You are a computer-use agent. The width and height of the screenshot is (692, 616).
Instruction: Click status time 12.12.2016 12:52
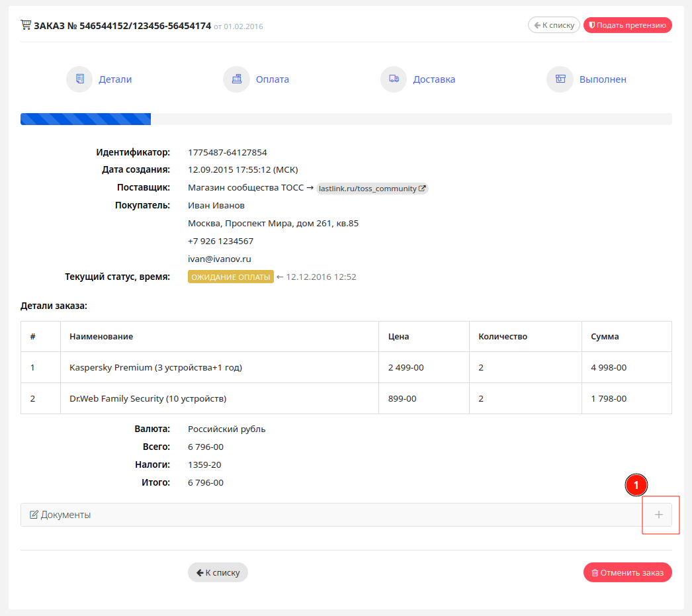[321, 277]
